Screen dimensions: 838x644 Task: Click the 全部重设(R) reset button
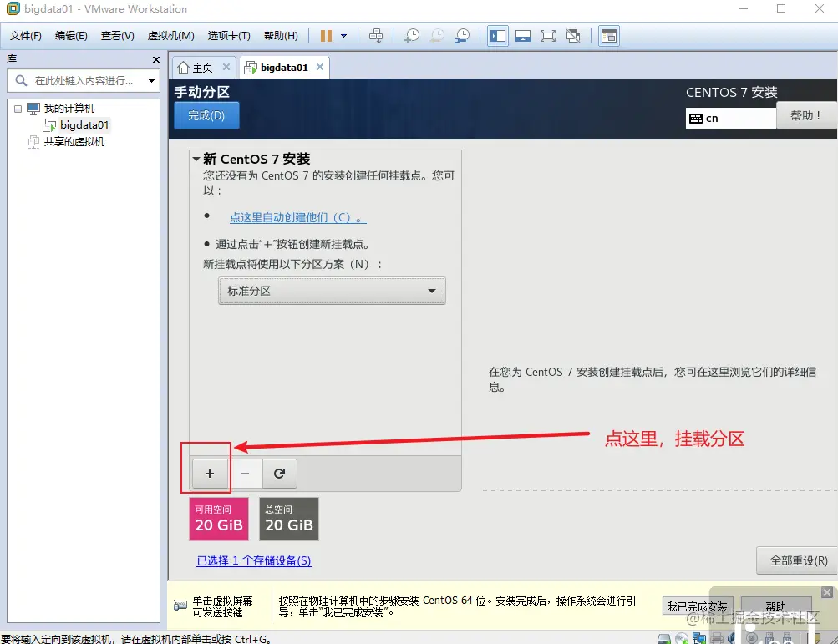[799, 560]
